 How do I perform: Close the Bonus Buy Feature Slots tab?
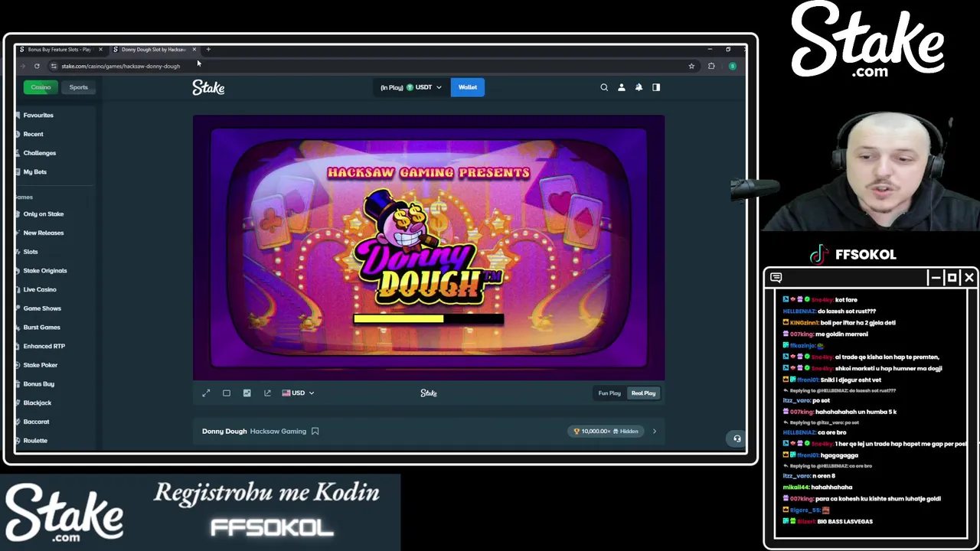tap(100, 49)
